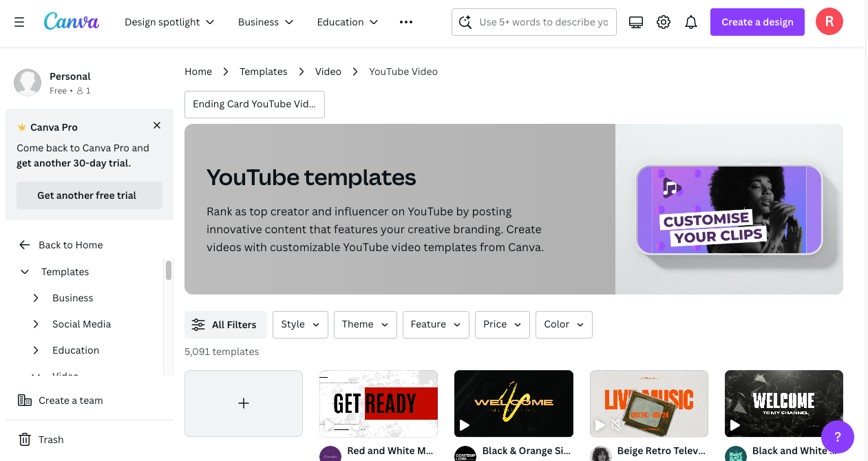Screen dimensions: 868x461
Task: Click Create a design button
Action: click(x=757, y=22)
